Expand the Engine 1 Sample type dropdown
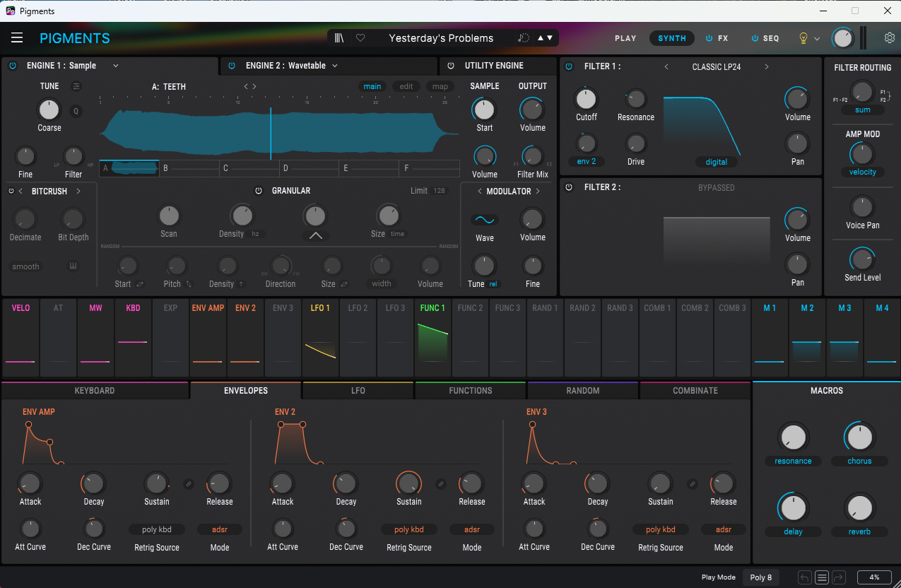 click(x=116, y=66)
